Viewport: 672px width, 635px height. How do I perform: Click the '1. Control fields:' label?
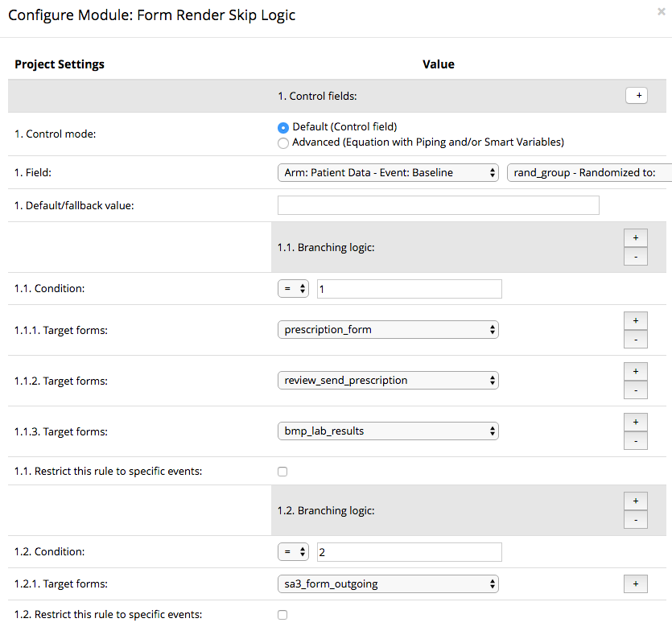point(317,96)
